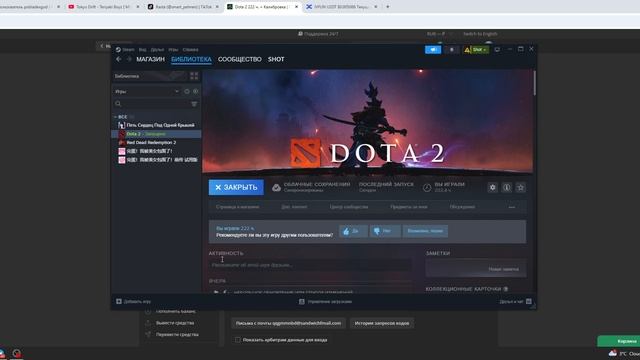Click the cloud saves icon
The image size is (640, 360).
click(276, 187)
